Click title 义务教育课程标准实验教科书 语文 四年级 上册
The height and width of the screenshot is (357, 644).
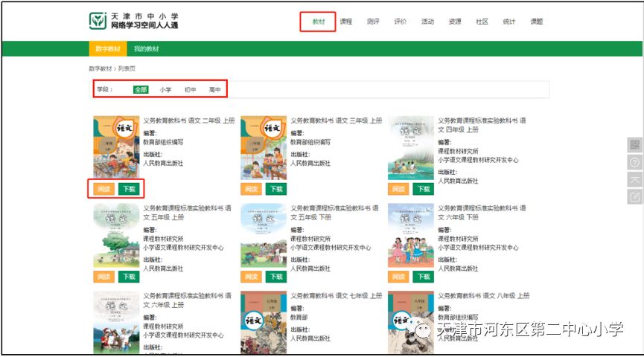click(482, 125)
